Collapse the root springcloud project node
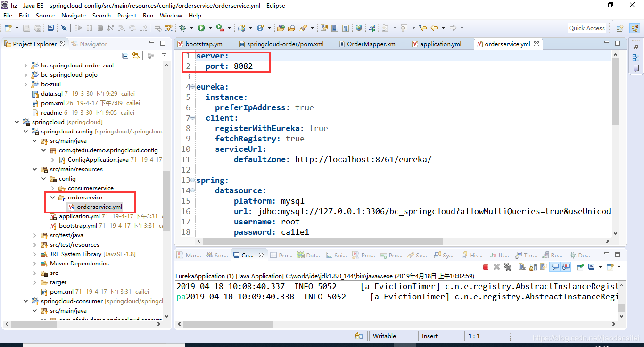This screenshot has width=644, height=347. [x=17, y=122]
